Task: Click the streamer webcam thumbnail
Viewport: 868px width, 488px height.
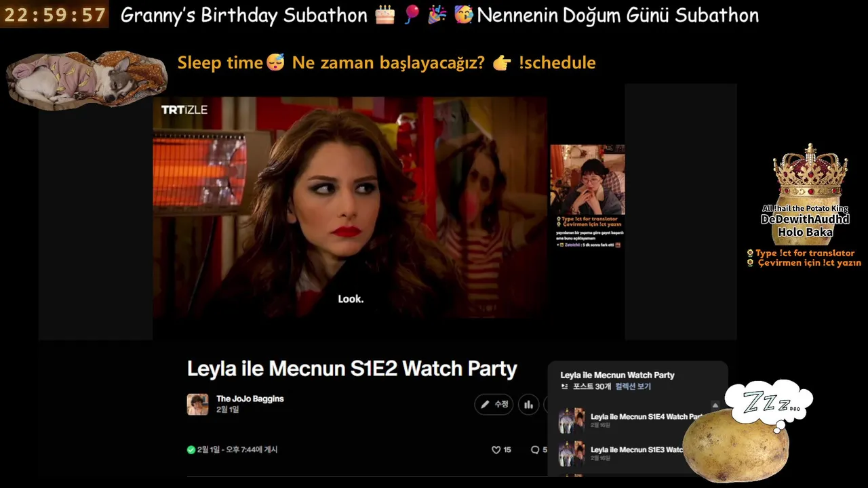Action: point(587,180)
